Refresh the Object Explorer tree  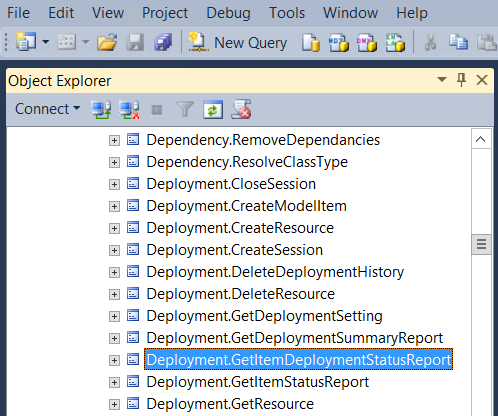213,109
